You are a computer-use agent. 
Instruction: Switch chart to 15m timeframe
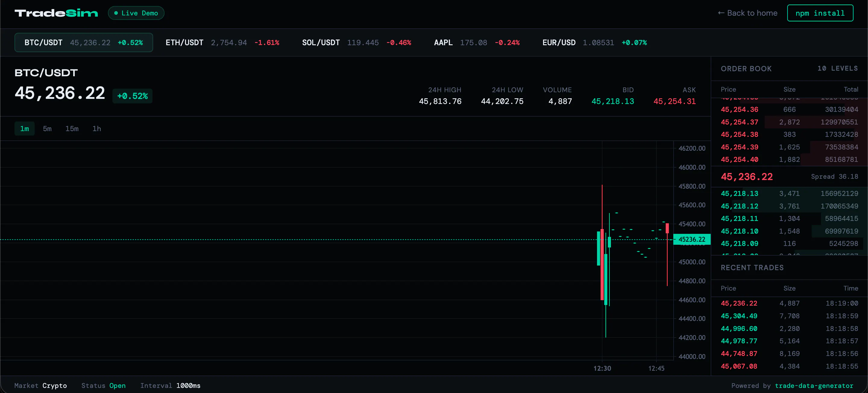[x=72, y=129]
